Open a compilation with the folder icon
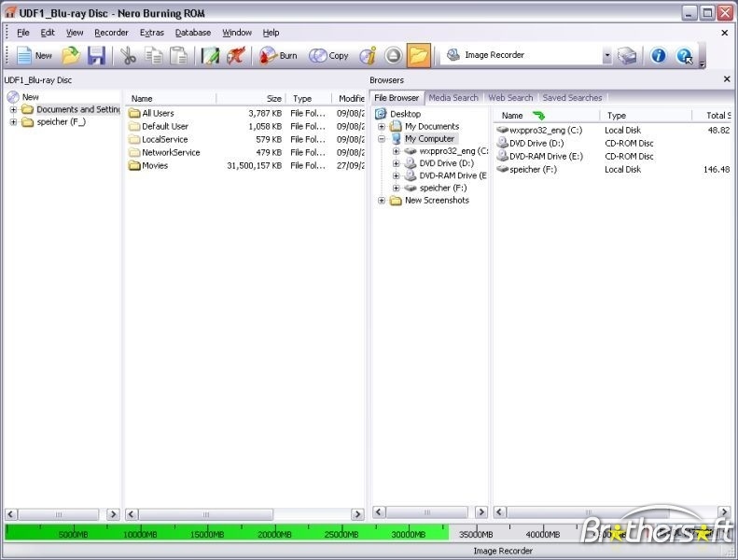 point(71,56)
